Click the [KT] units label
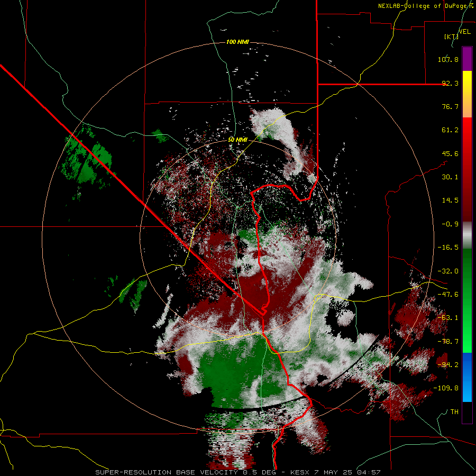The image size is (476, 476). click(451, 36)
